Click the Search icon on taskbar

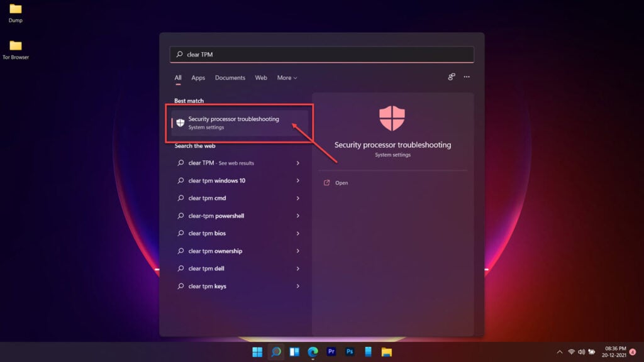(x=276, y=352)
